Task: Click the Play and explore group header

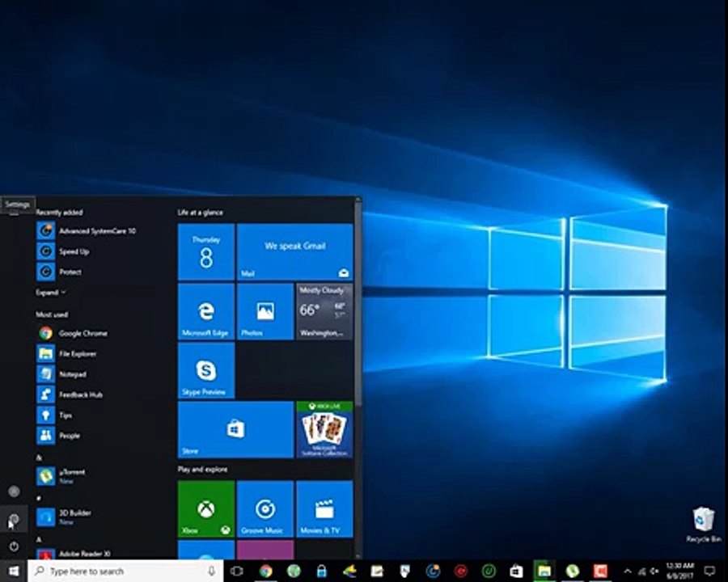Action: [202, 470]
